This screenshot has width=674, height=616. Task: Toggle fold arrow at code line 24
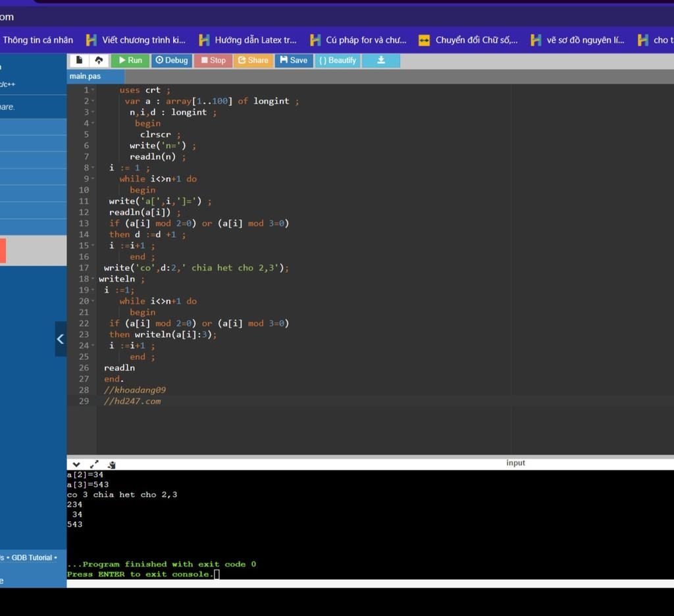[x=93, y=346]
